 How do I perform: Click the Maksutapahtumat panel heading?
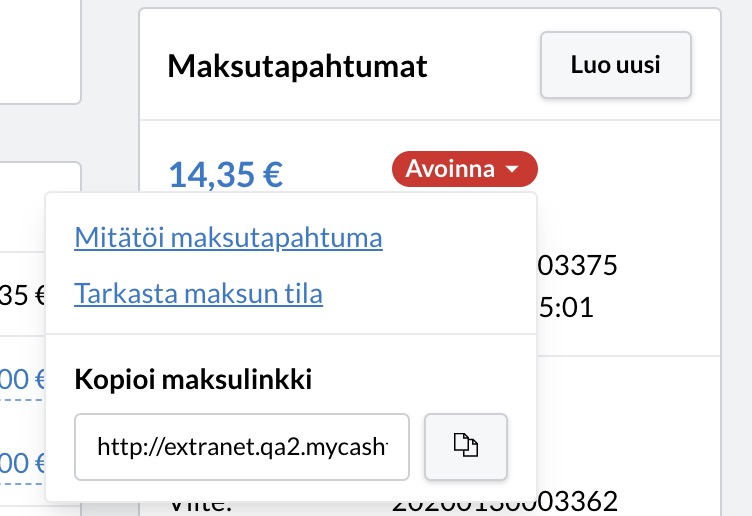(297, 66)
